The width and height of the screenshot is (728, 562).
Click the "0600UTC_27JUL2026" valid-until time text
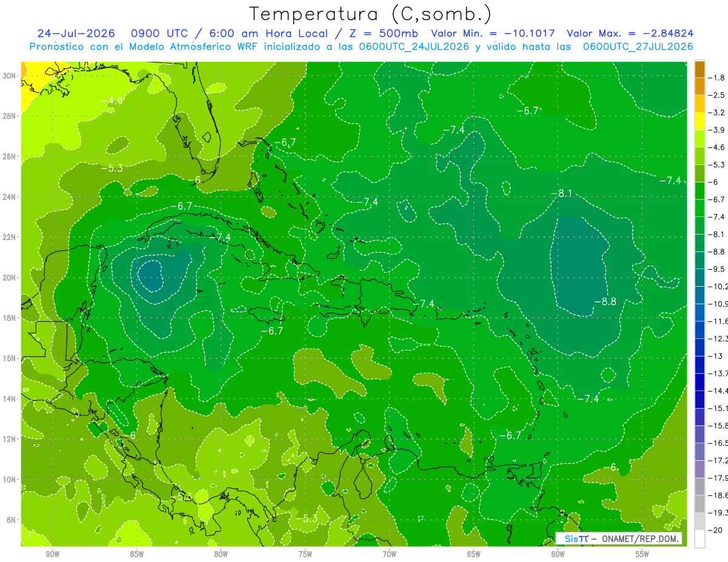(638, 47)
